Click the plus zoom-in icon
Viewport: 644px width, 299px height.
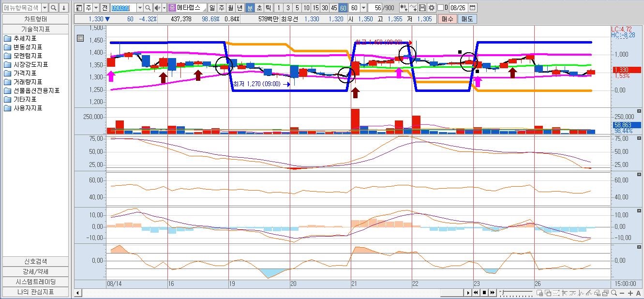click(630, 293)
